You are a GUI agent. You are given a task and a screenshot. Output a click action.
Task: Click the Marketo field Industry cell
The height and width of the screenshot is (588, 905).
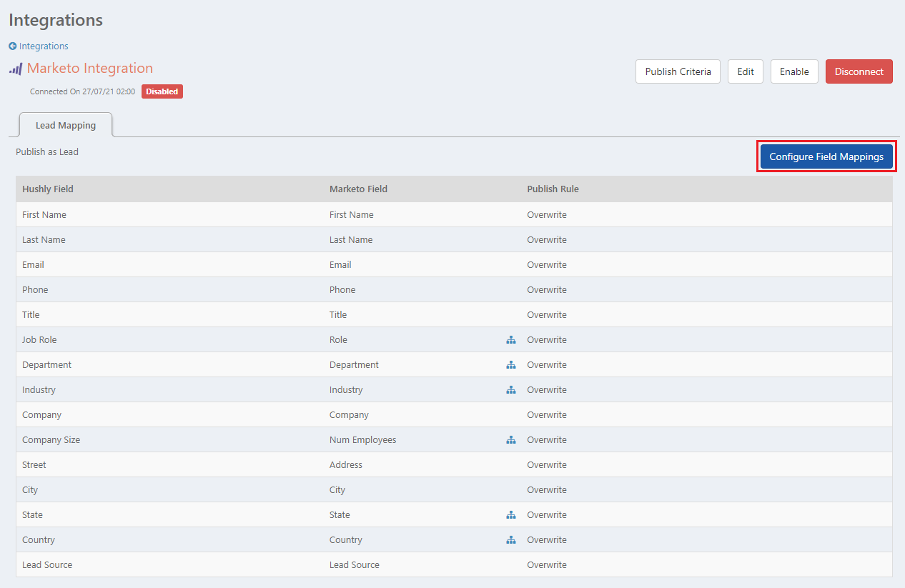tap(346, 390)
